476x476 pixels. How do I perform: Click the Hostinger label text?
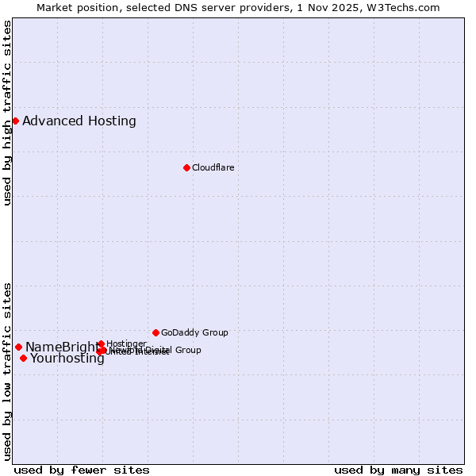pos(126,344)
